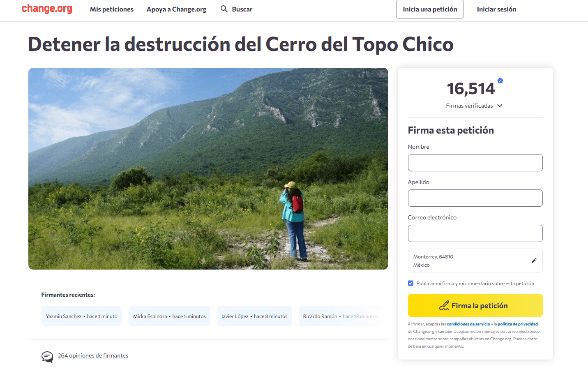Click the search magnifier icon
Screen dimensions: 588x376
pos(224,9)
